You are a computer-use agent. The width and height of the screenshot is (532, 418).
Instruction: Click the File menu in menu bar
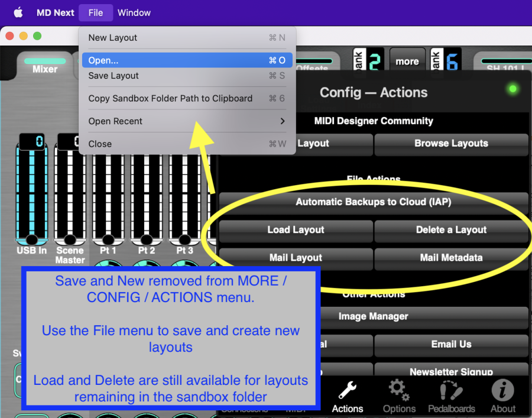pyautogui.click(x=96, y=12)
